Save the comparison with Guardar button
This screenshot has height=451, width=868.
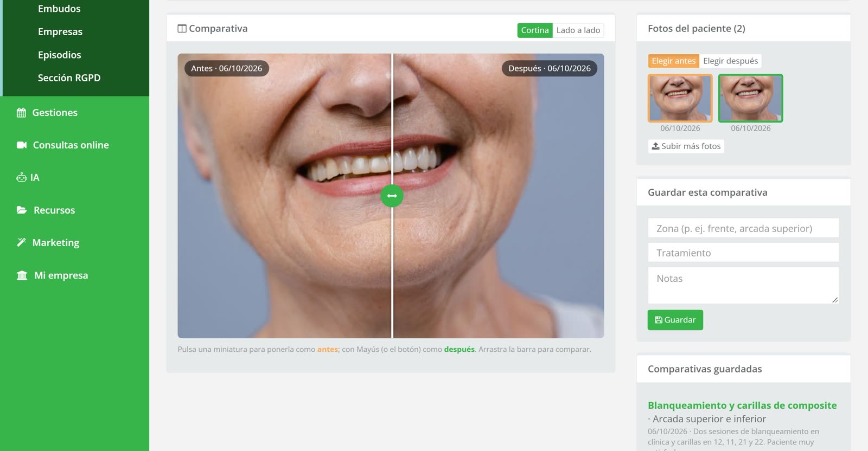675,320
